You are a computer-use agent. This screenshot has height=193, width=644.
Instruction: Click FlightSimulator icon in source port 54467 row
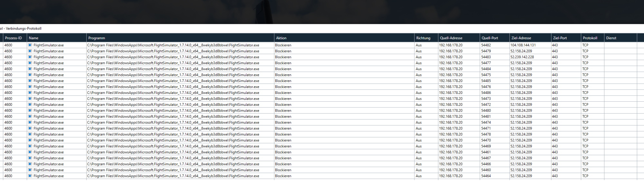coord(30,158)
